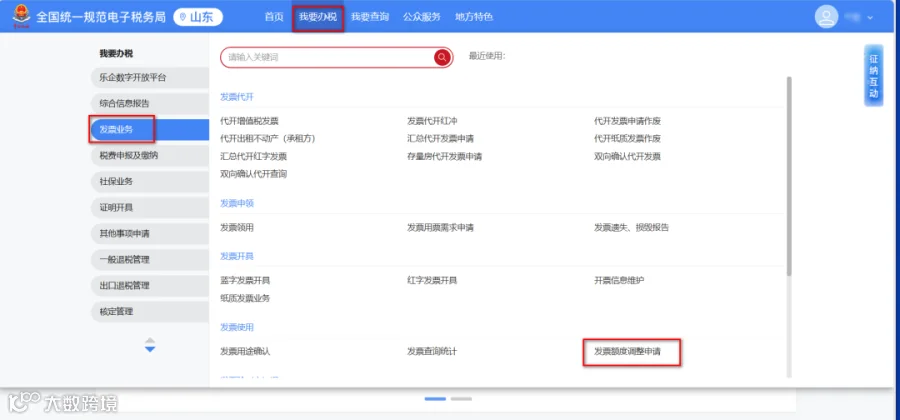Open 存量房代开发票申请 link
Viewport: 900px width, 420px height.
[x=444, y=156]
